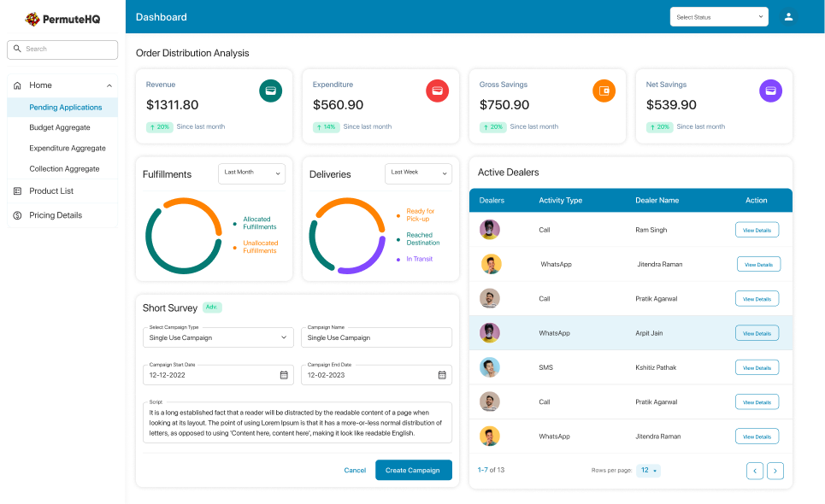Go to next page of dealers
The width and height of the screenshot is (825, 504).
pyautogui.click(x=775, y=471)
